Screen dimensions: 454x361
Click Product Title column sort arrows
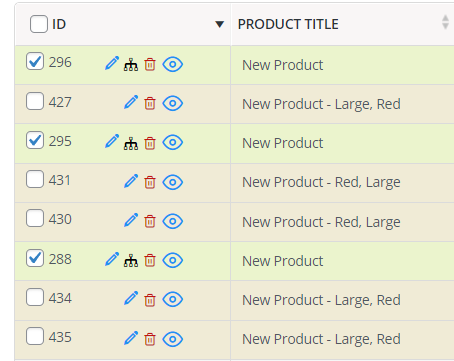pyautogui.click(x=445, y=22)
